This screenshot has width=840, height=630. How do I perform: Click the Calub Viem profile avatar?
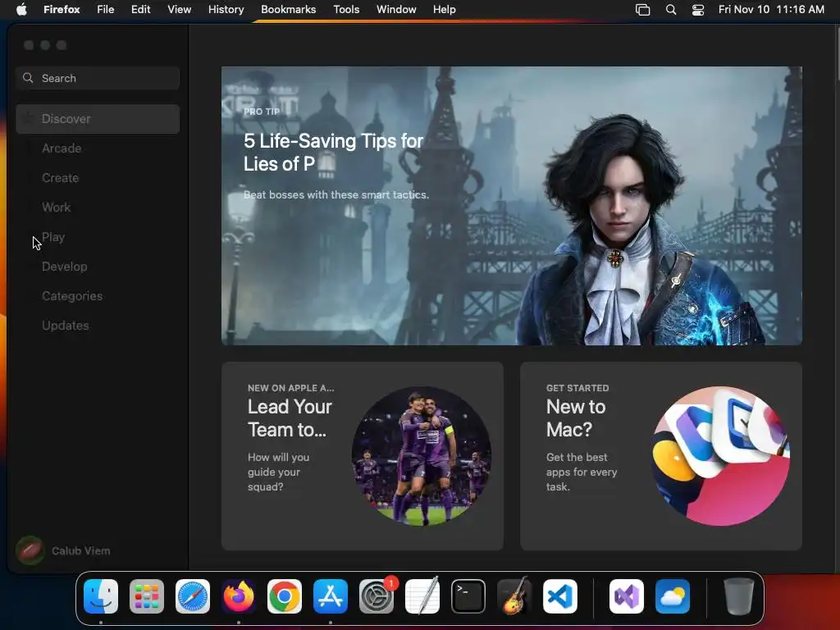(x=30, y=550)
